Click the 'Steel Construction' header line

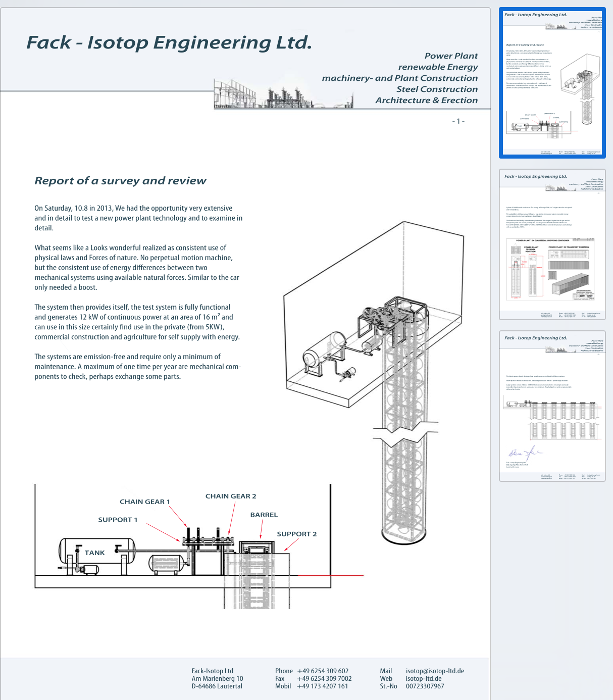click(437, 89)
